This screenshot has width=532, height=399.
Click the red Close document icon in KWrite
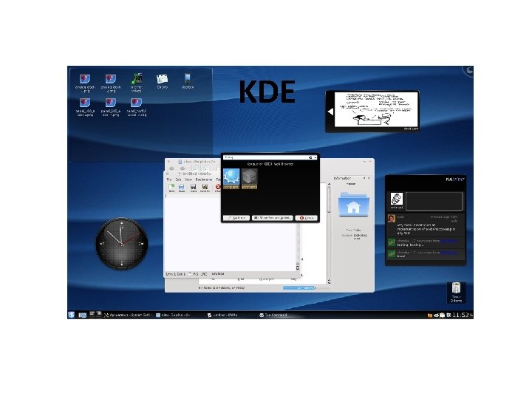[x=217, y=188]
